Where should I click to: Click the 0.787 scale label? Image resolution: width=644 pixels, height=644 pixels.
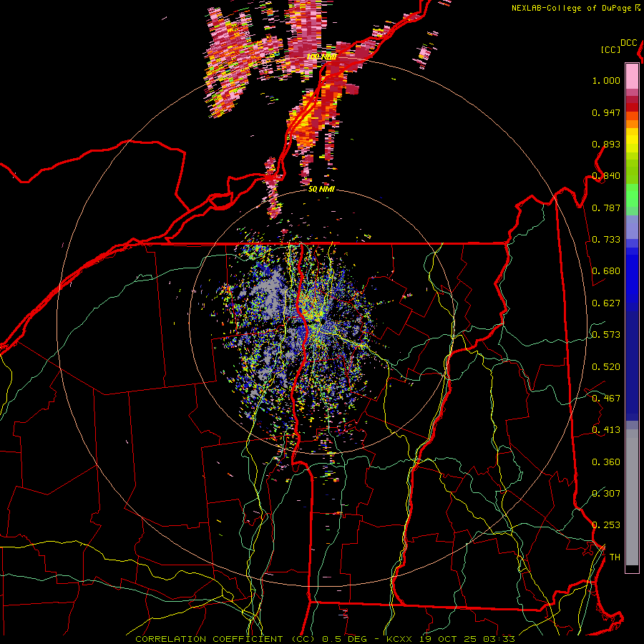tap(606, 208)
